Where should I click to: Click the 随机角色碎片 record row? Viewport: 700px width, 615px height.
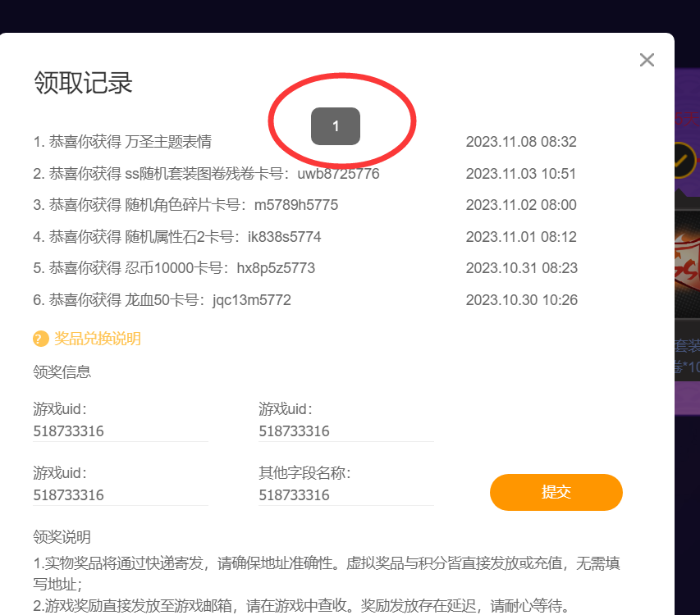coord(185,205)
